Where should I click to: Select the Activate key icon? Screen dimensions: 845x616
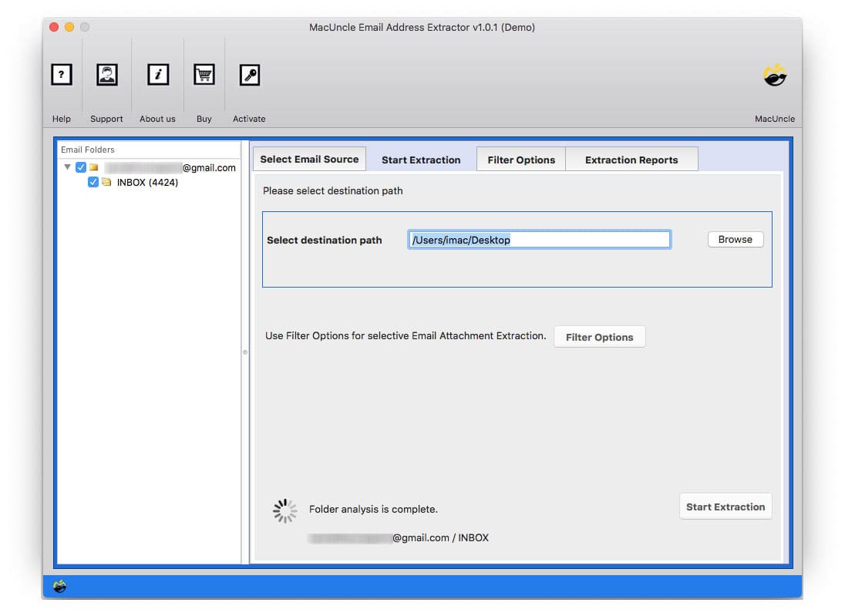pos(249,74)
